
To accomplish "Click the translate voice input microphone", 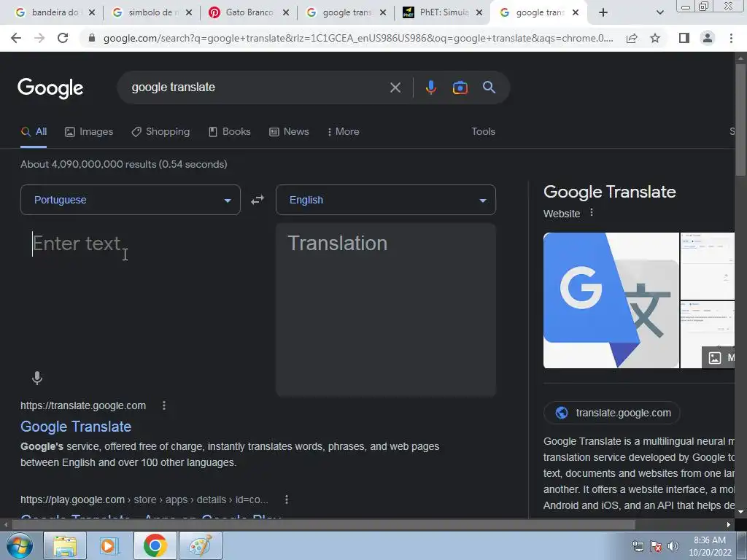I will [x=36, y=378].
